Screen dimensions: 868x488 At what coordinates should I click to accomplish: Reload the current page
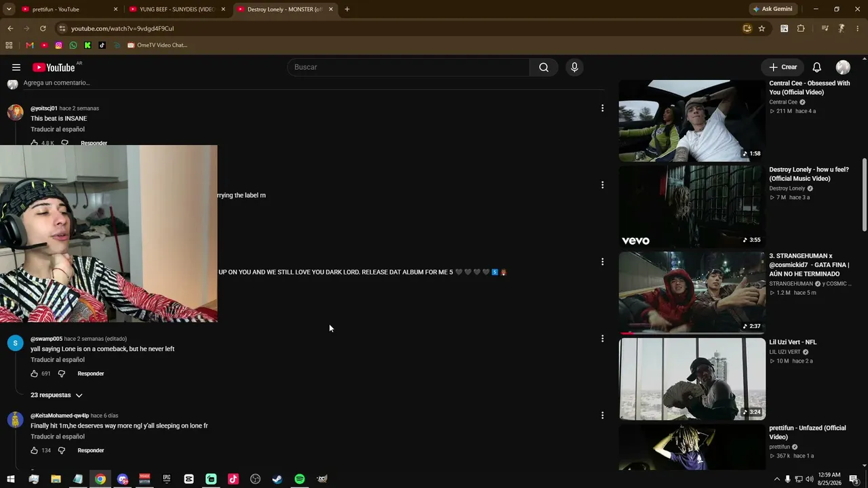click(43, 28)
